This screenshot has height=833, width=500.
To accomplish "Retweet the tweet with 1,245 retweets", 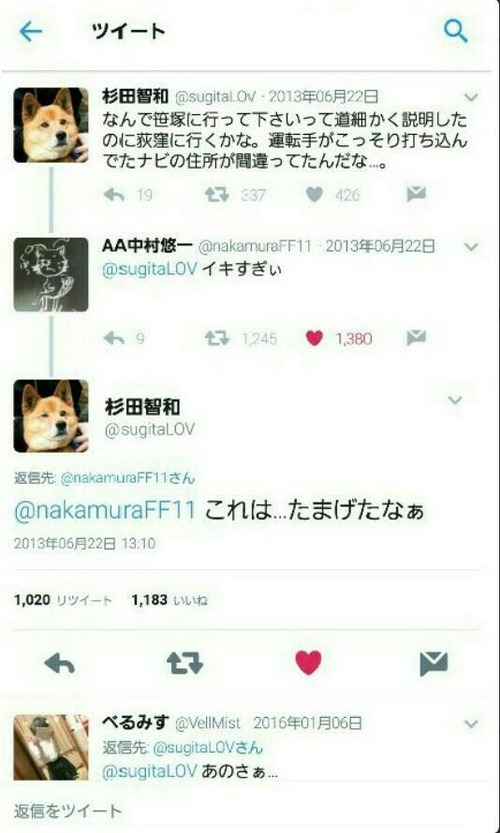I will [217, 338].
